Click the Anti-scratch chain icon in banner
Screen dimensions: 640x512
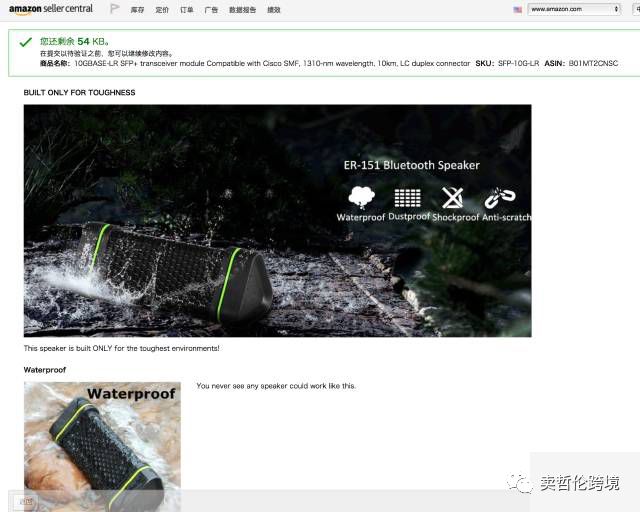500,198
